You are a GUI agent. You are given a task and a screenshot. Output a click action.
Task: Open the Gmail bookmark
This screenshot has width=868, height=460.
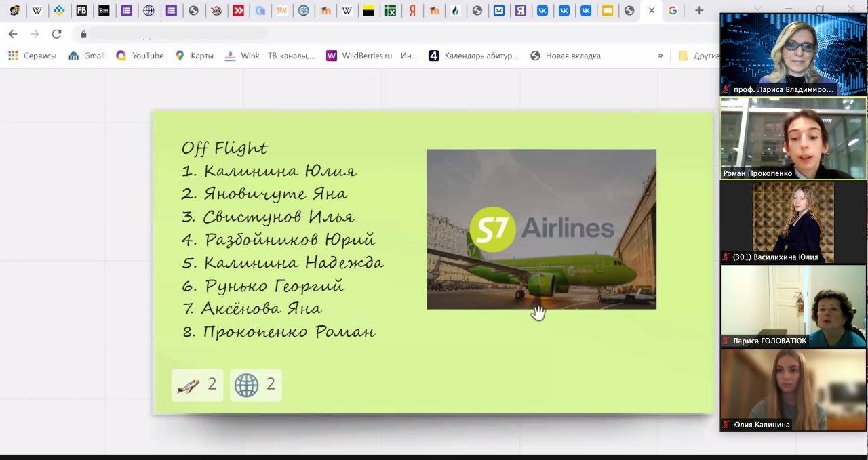pos(87,56)
